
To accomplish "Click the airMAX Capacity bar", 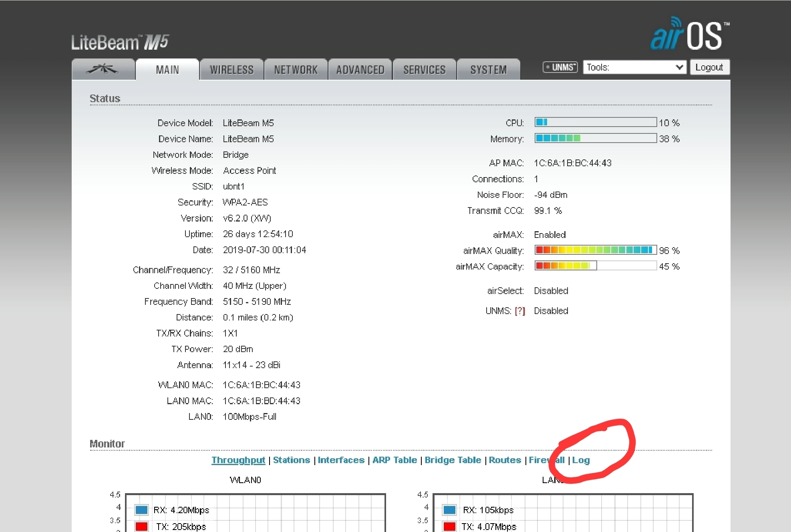I will tap(596, 266).
